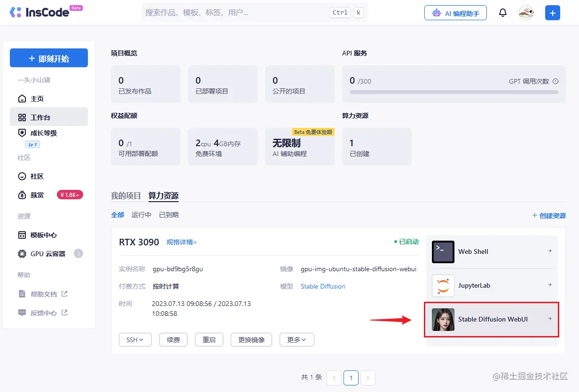Click the 公开的项目 stat card
The image size is (579, 392).
pyautogui.click(x=300, y=84)
